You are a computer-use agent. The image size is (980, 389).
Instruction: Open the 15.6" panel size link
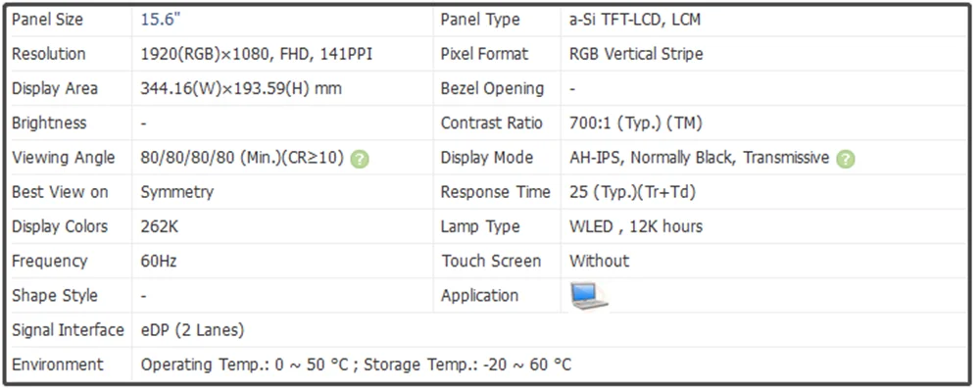[x=161, y=20]
